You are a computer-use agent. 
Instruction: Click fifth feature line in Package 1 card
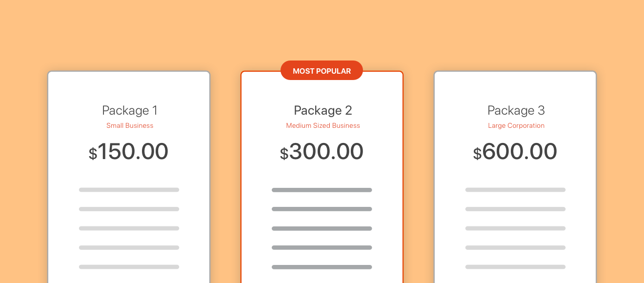point(129,267)
